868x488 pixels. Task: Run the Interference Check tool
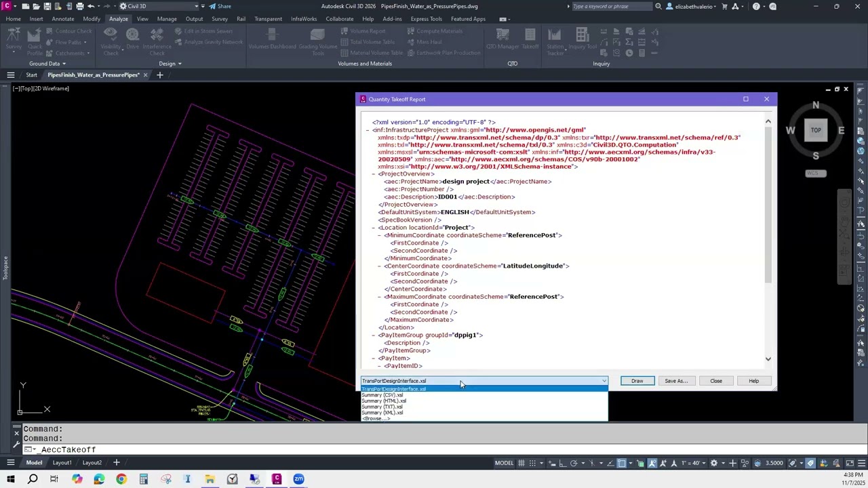[157, 41]
